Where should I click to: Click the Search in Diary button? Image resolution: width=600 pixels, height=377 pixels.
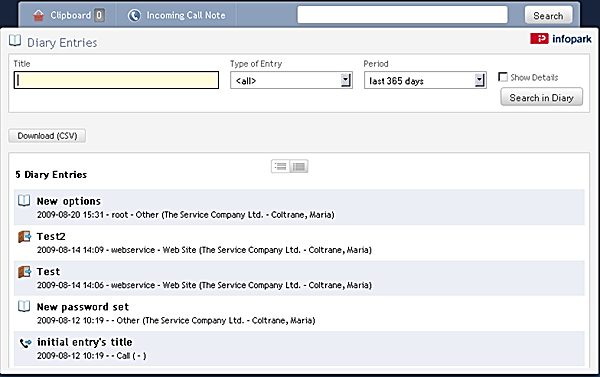point(541,97)
